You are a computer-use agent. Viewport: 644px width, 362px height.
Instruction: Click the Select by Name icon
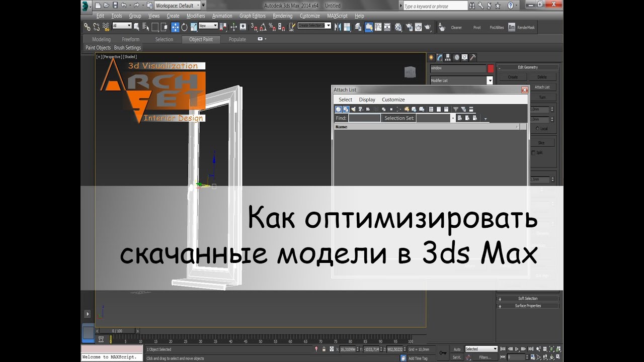coord(146,27)
